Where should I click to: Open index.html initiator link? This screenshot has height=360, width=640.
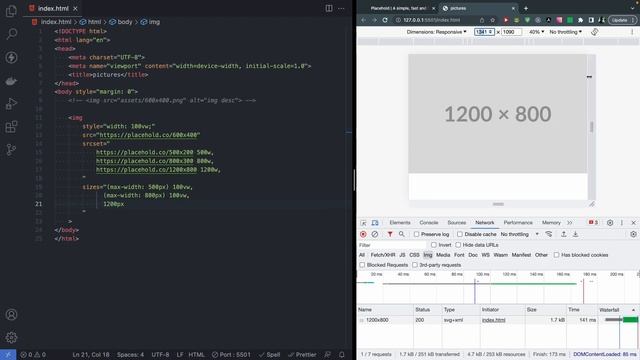[x=493, y=320]
